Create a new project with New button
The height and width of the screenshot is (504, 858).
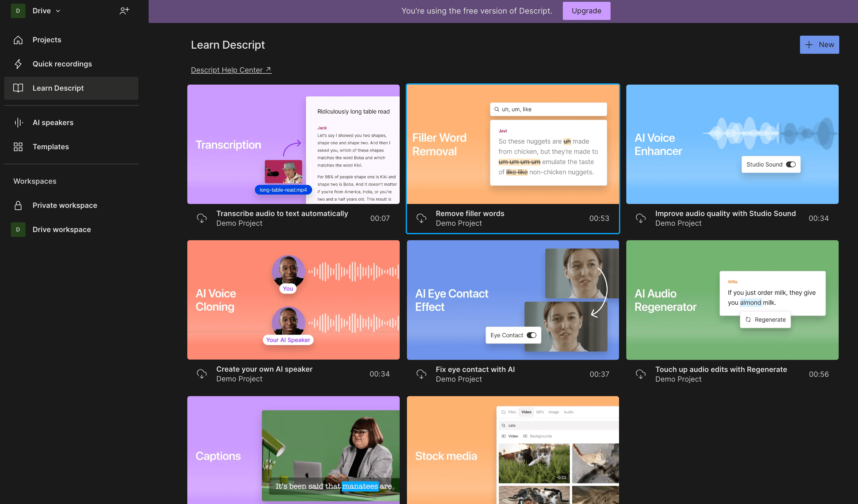coord(819,45)
